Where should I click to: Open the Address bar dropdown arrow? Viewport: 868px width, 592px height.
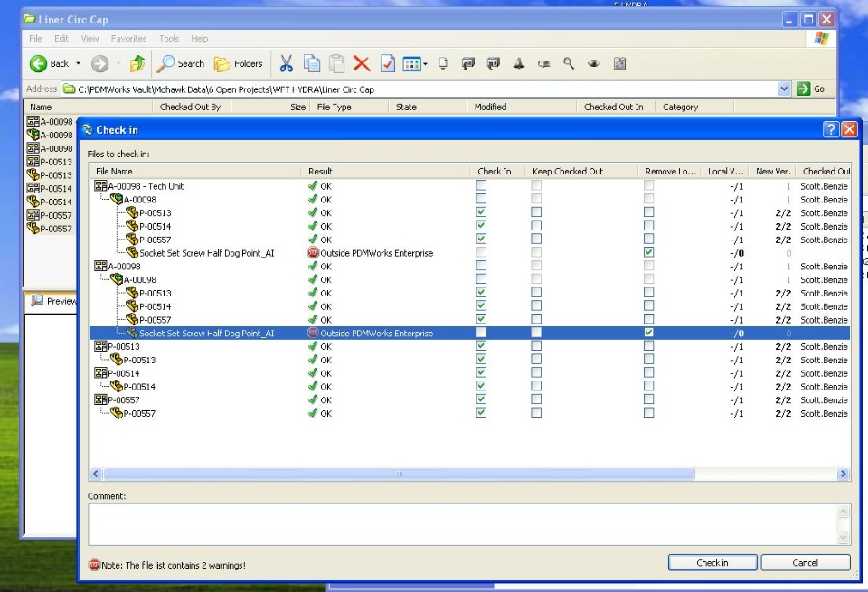pyautogui.click(x=783, y=89)
